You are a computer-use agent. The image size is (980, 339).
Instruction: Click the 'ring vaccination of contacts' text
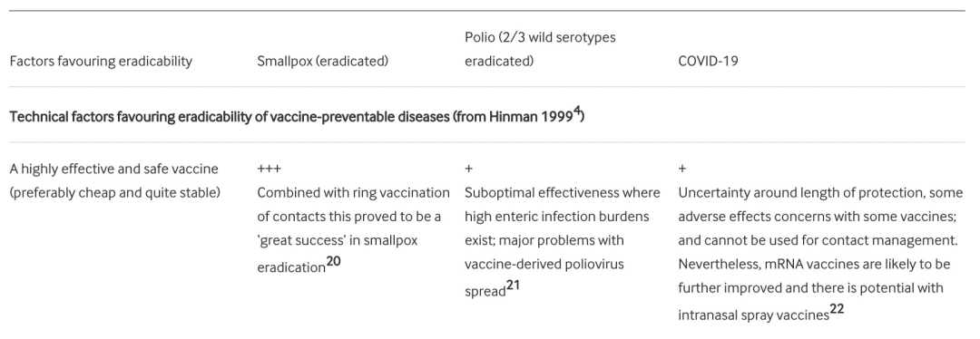353,204
